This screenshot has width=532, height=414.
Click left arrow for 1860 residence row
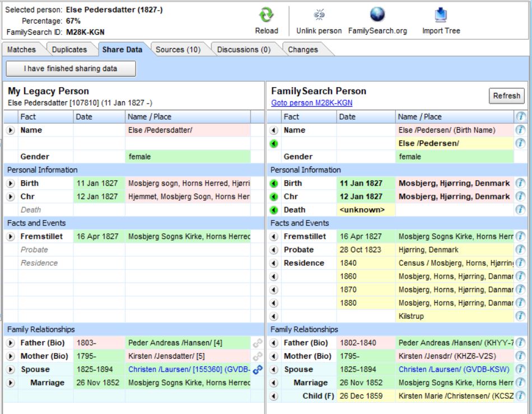[x=274, y=277]
